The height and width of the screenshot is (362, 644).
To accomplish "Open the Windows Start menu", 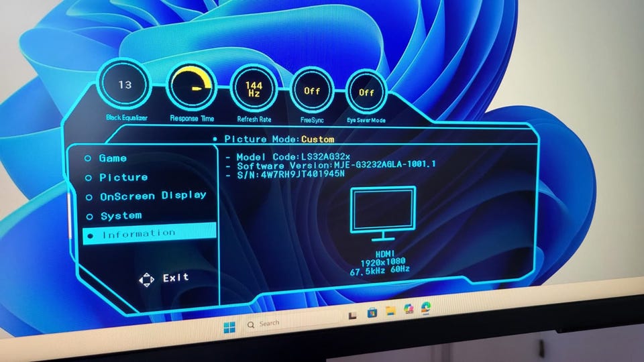I will 229,327.
